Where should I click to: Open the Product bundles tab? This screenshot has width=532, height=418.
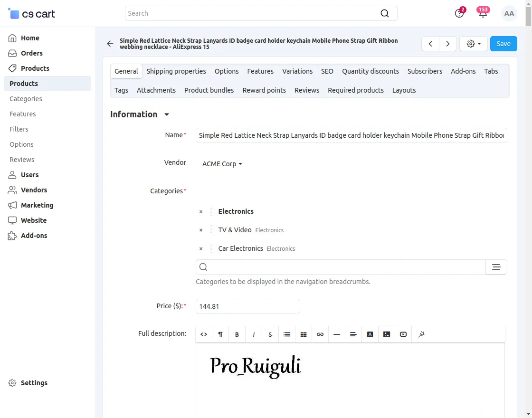209,90
